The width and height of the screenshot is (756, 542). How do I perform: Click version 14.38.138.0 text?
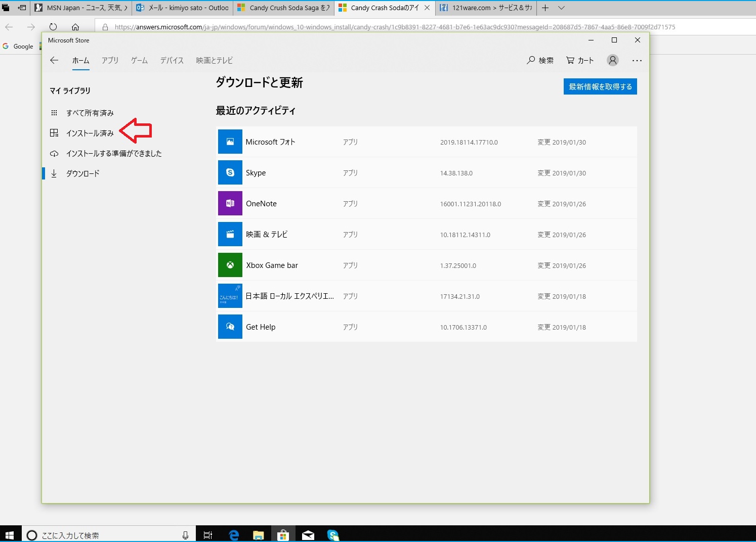(456, 173)
